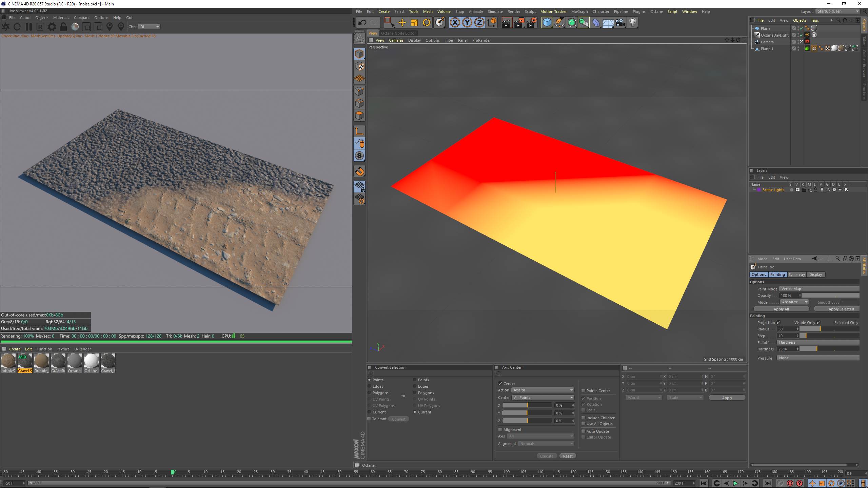Click the Cube primitive icon

tap(547, 23)
